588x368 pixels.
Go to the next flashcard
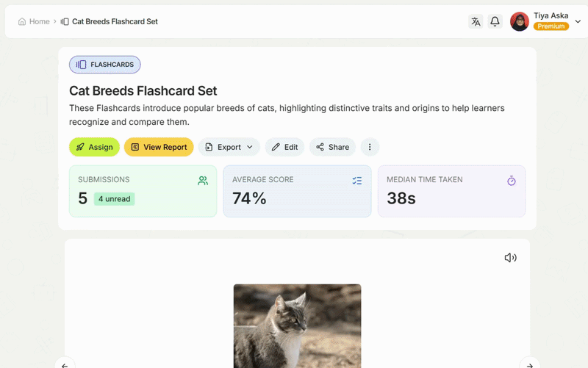pos(529,363)
